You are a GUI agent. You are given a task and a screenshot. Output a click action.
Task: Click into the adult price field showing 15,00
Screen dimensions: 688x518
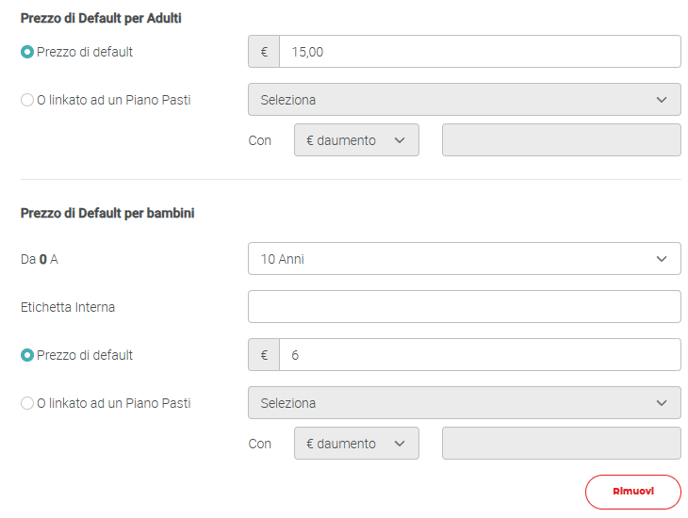[x=480, y=52]
